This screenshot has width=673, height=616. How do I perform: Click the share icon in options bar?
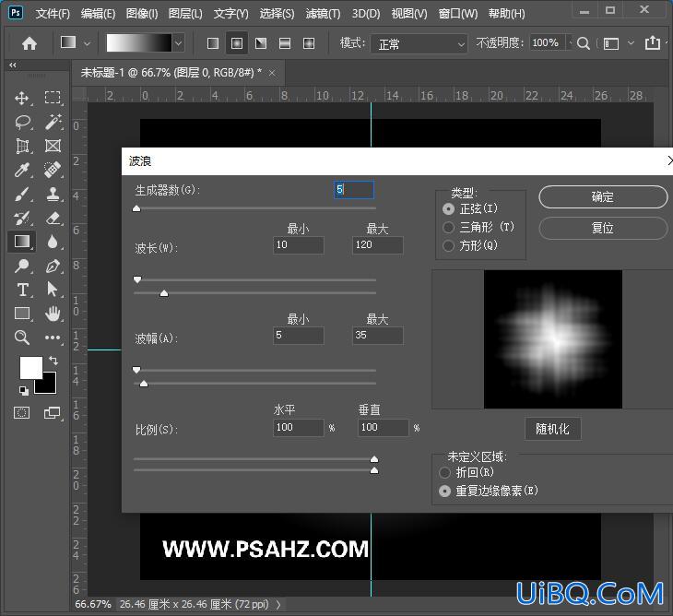tap(653, 42)
